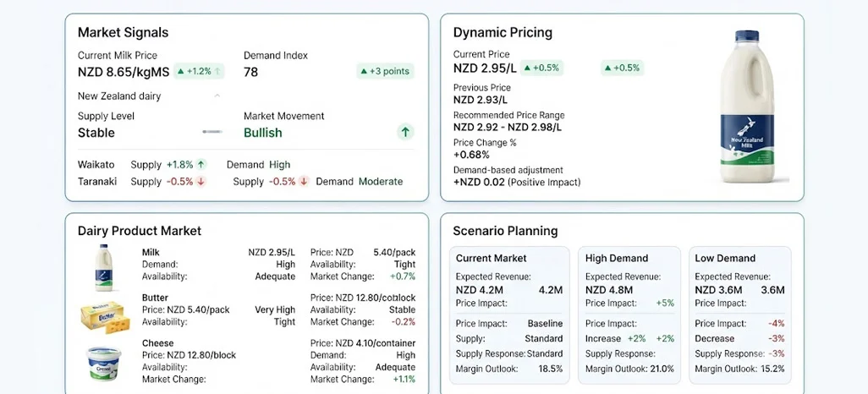Screen dimensions: 868x394
Task: Click the Bullish market movement text
Action: click(263, 133)
